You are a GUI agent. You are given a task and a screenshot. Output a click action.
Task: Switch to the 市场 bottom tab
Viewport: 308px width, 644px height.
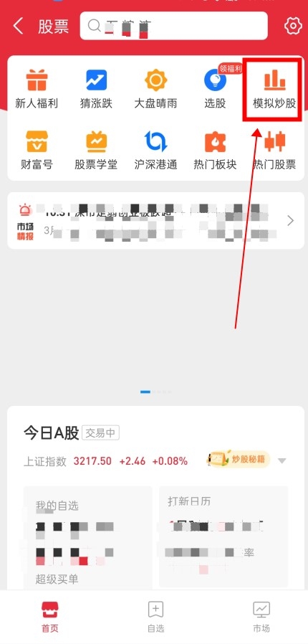tap(261, 617)
